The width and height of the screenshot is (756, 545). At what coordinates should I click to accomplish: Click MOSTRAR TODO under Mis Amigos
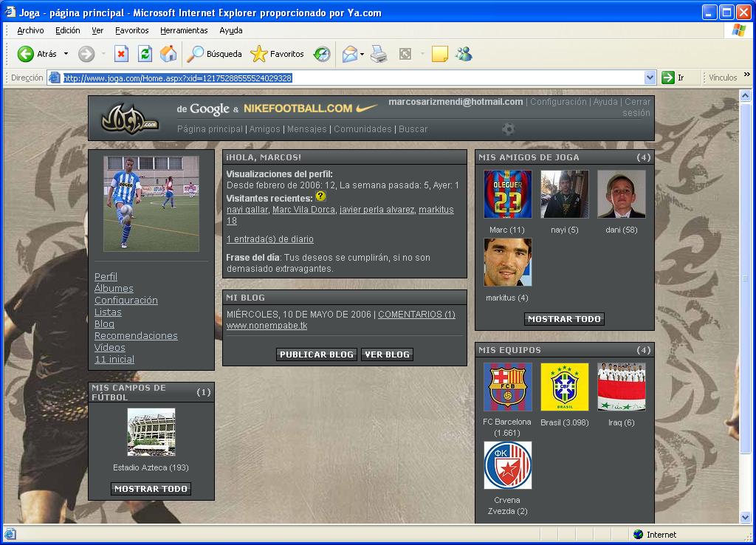click(564, 319)
